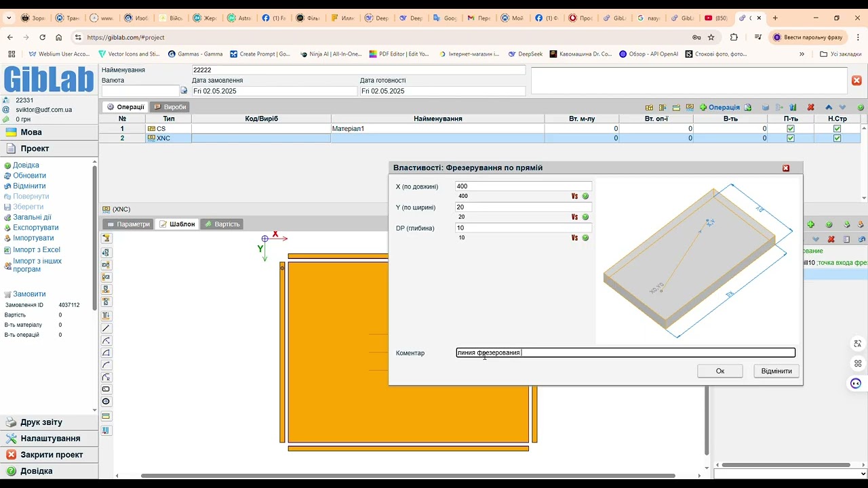Screen dimensions: 868x488
Task: Click the red X icon in right panel
Action: point(831,239)
